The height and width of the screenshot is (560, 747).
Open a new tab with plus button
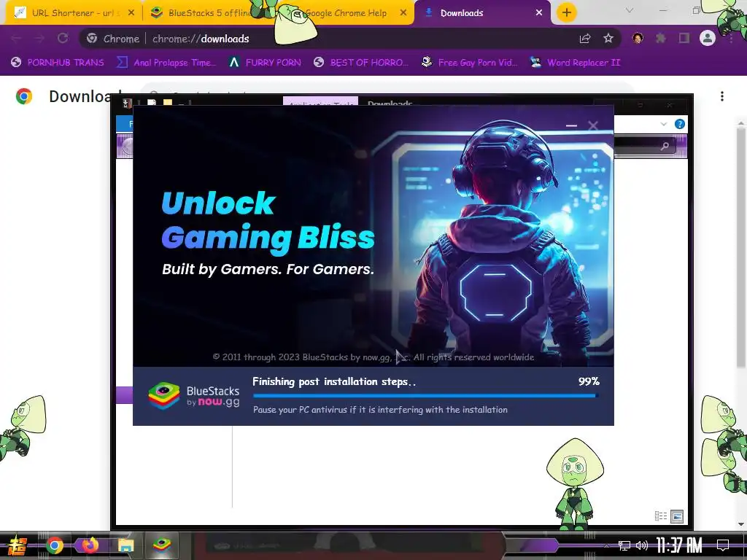[x=566, y=13]
